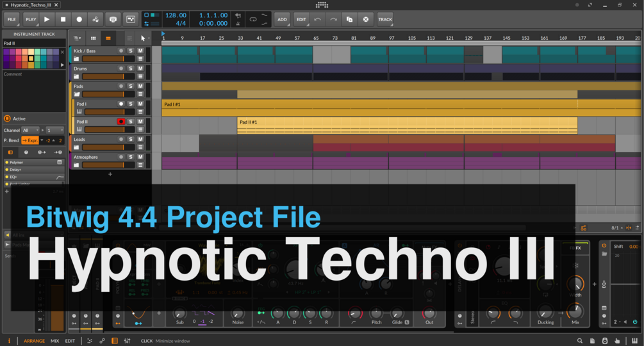Open the pointer tool selector dropdown

point(144,38)
